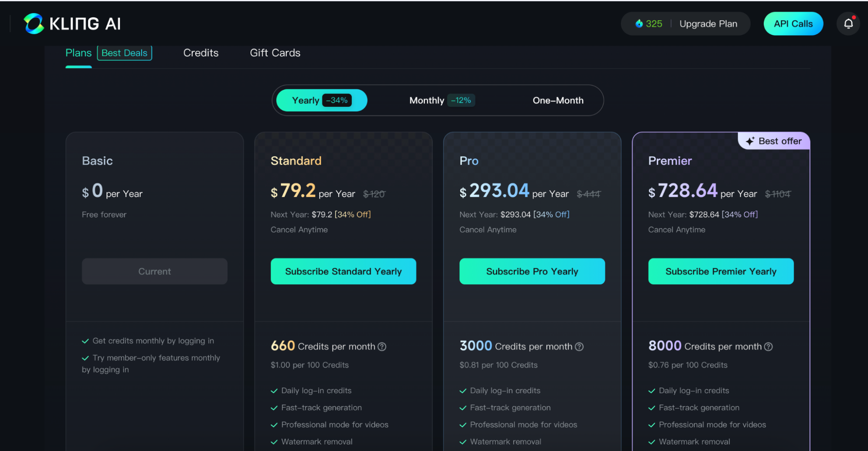
Task: Click Subscribe Pro Yearly
Action: click(x=532, y=271)
